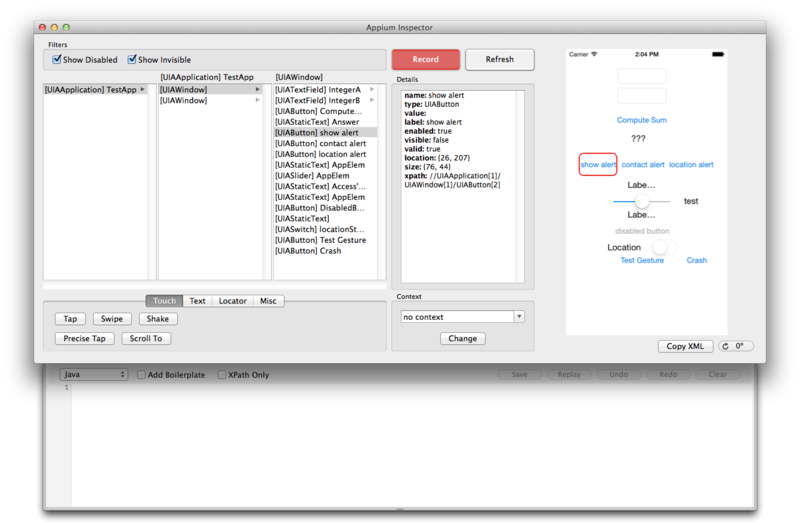This screenshot has height=525, width=800.
Task: Click the Replay button
Action: [569, 374]
